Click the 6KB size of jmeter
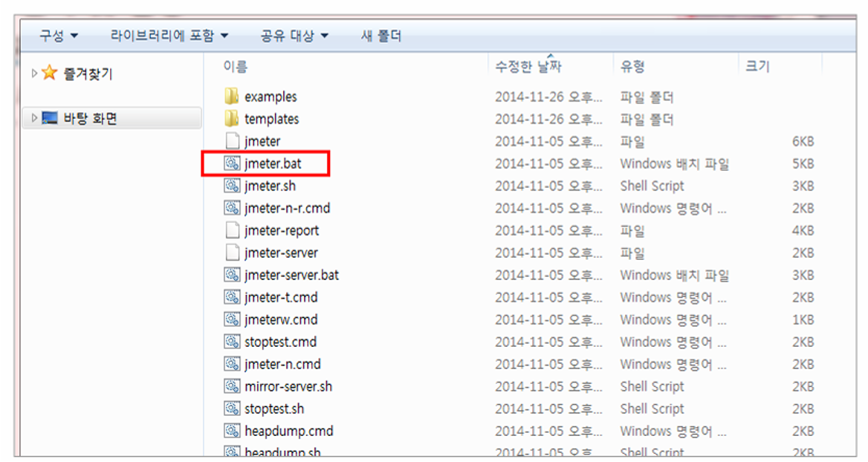Image resolution: width=868 pixels, height=462 pixels. click(x=803, y=141)
